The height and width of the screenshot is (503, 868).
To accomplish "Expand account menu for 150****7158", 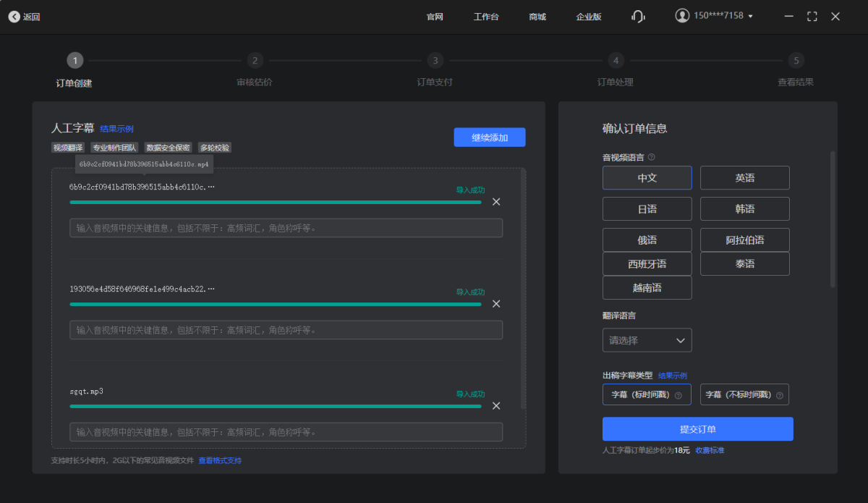I will pos(750,16).
